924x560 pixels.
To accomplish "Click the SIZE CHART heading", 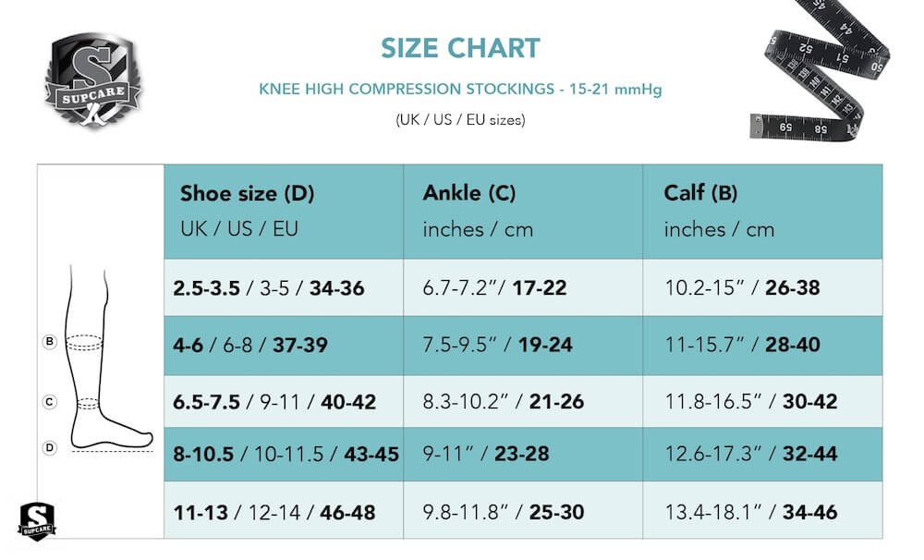I will (x=460, y=48).
